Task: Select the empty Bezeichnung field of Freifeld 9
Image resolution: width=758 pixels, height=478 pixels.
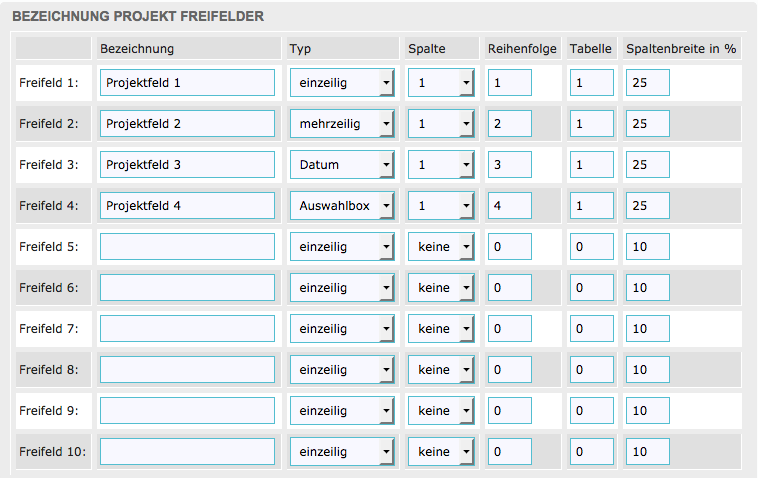Action: 187,411
